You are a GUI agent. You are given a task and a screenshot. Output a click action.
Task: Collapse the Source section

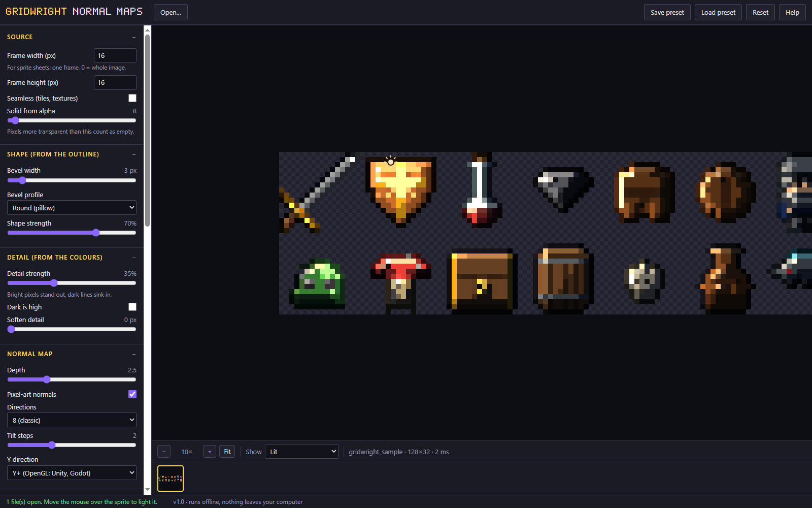(134, 37)
